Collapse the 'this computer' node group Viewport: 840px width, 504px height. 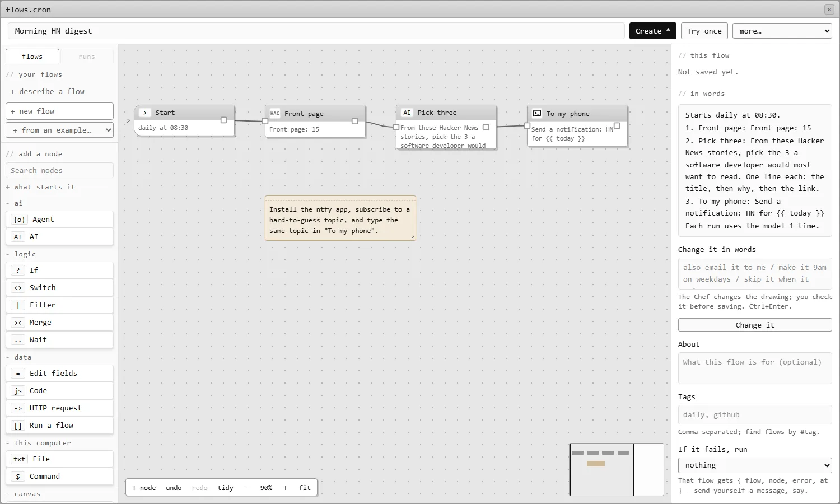38,443
